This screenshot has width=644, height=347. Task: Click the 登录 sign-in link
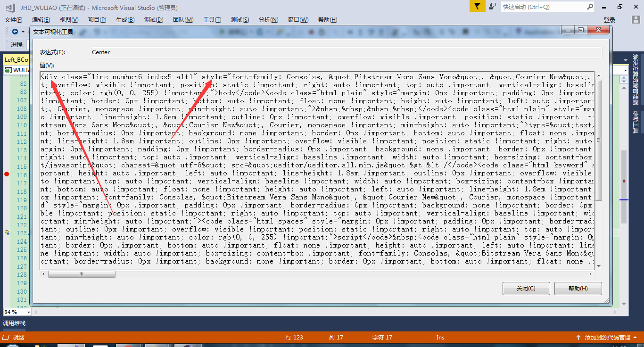click(x=610, y=20)
